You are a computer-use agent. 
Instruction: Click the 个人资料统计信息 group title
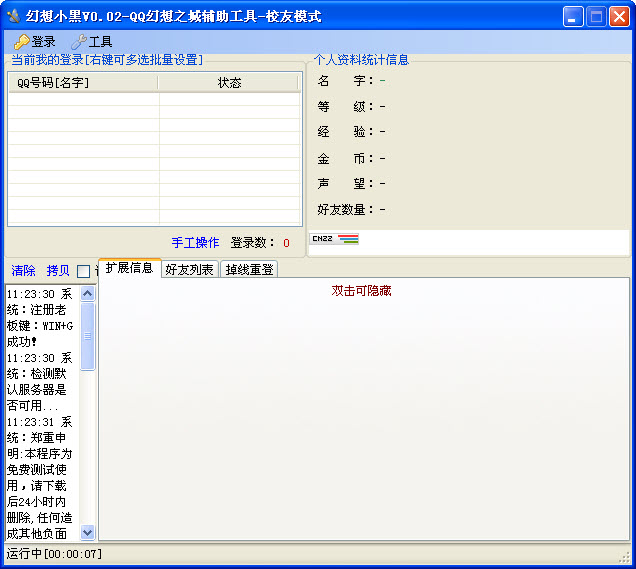tap(361, 60)
